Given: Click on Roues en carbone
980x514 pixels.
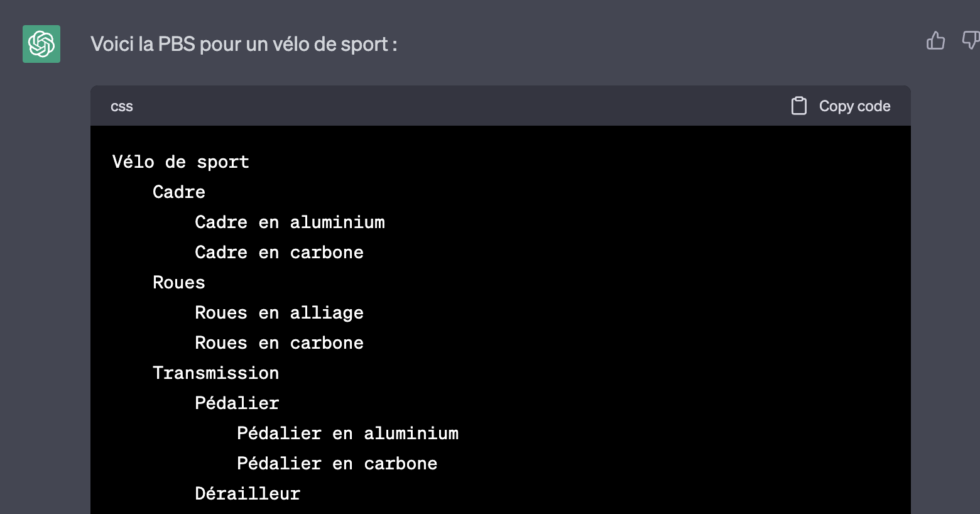Looking at the screenshot, I should click(279, 342).
